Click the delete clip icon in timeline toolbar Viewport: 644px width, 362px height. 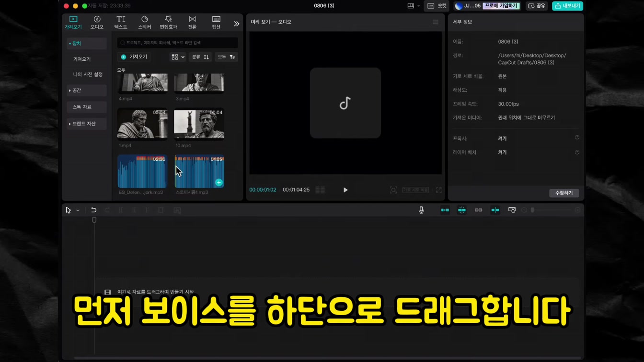tap(161, 210)
